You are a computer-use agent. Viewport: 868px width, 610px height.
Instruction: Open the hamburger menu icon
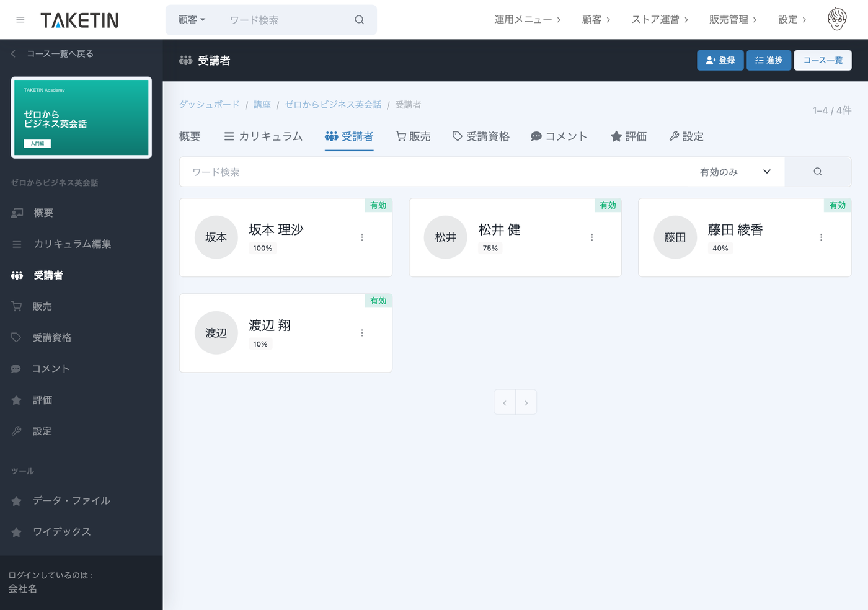click(20, 20)
